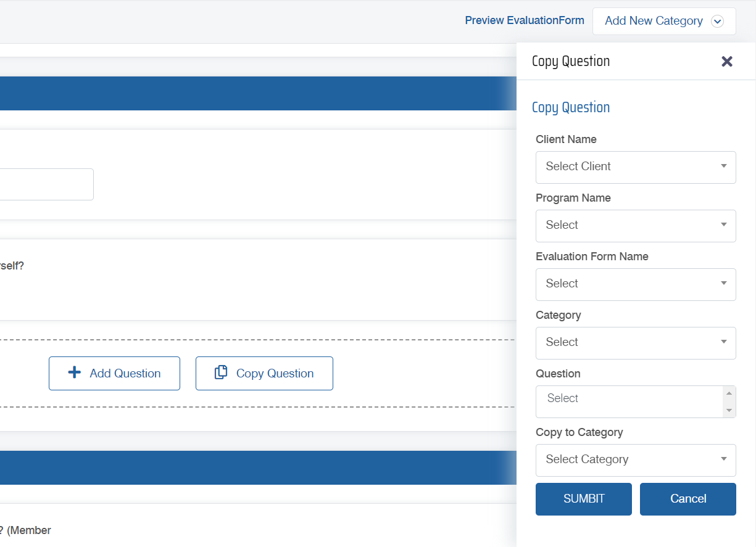Click the blue Copy Question heading
The image size is (756, 547).
coord(571,107)
